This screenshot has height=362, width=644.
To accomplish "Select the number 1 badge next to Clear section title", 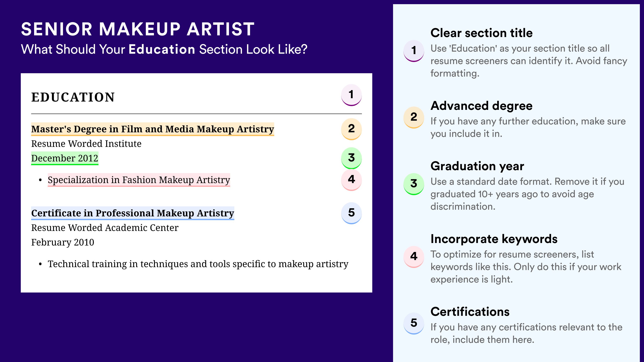I will [413, 51].
